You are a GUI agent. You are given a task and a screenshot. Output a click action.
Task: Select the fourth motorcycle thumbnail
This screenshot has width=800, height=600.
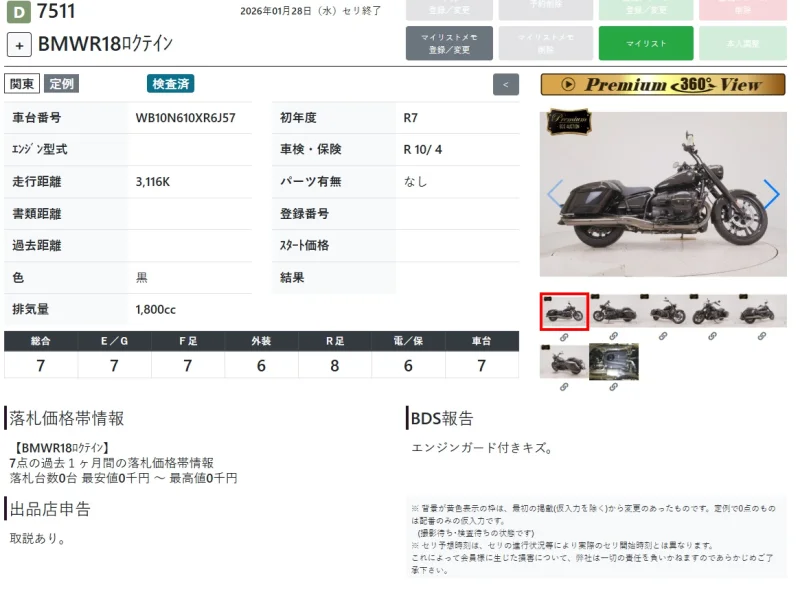click(713, 310)
